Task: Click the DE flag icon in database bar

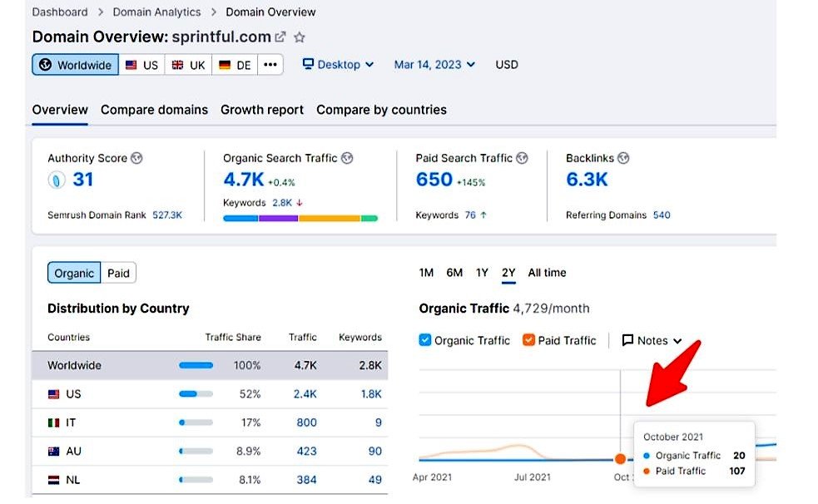Action: coord(225,65)
